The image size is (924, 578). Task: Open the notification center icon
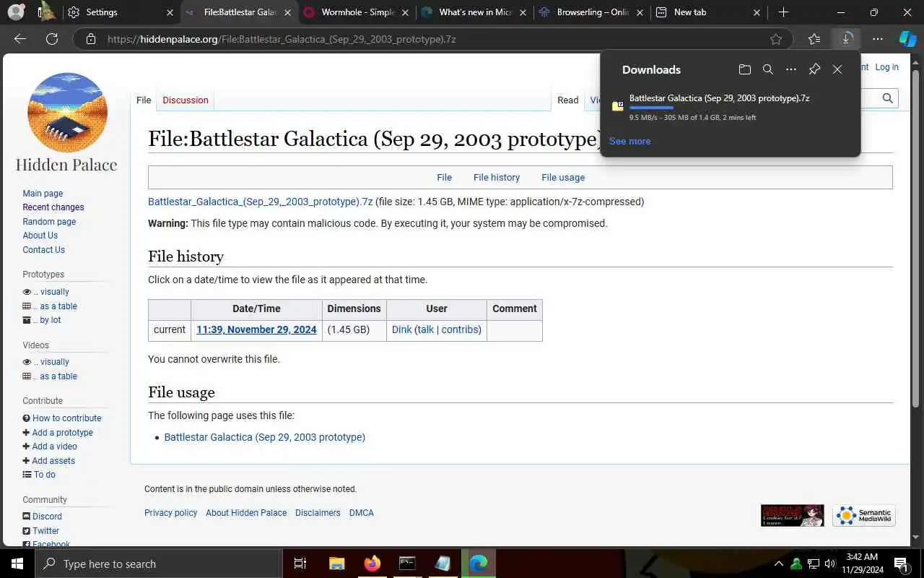pos(900,564)
